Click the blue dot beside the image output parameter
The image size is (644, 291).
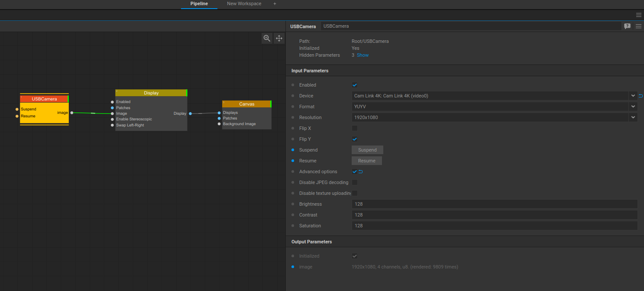coord(293,267)
